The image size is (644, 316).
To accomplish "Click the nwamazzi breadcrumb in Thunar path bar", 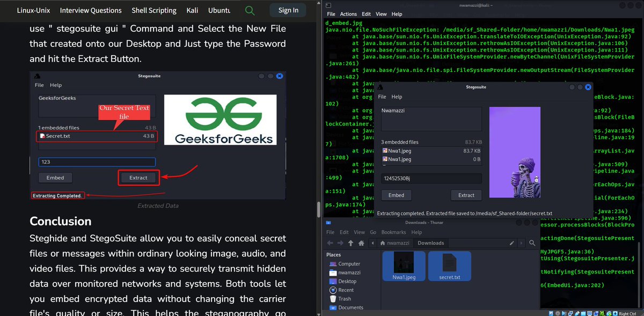I will coord(395,243).
